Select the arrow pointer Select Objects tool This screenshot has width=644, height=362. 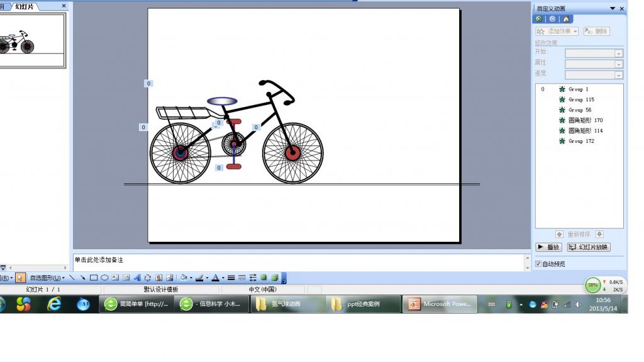click(19, 278)
